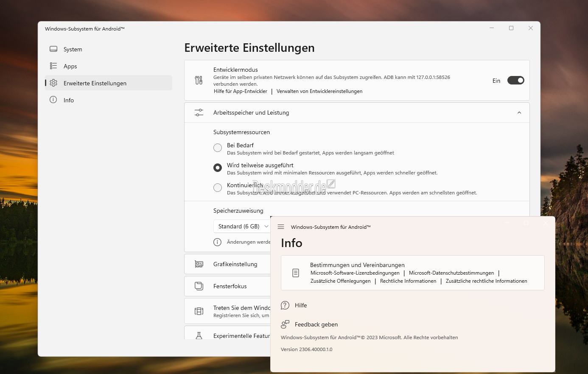Click the Entwicklermodus tools icon
The width and height of the screenshot is (588, 374).
click(x=199, y=80)
